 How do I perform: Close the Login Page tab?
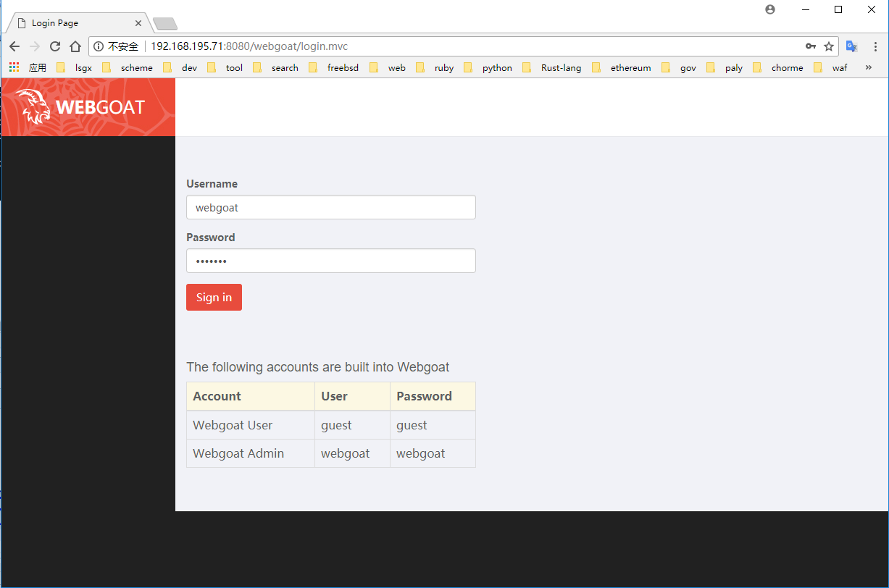(x=138, y=23)
